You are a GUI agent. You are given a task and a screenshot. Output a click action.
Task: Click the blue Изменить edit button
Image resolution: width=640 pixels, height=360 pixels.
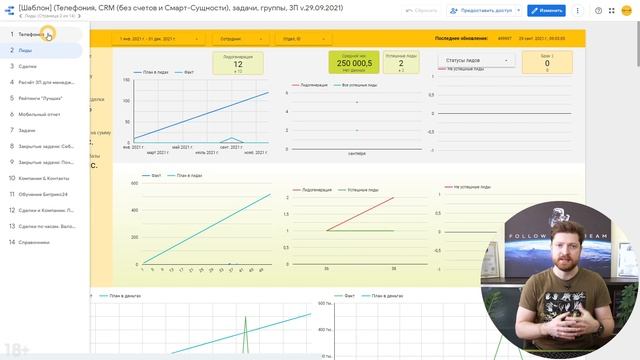point(546,11)
